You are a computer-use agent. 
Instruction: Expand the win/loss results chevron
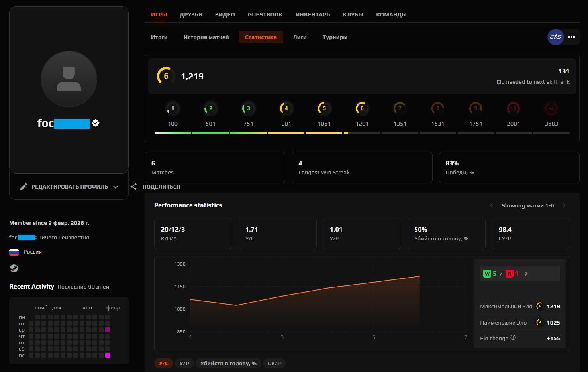point(526,274)
